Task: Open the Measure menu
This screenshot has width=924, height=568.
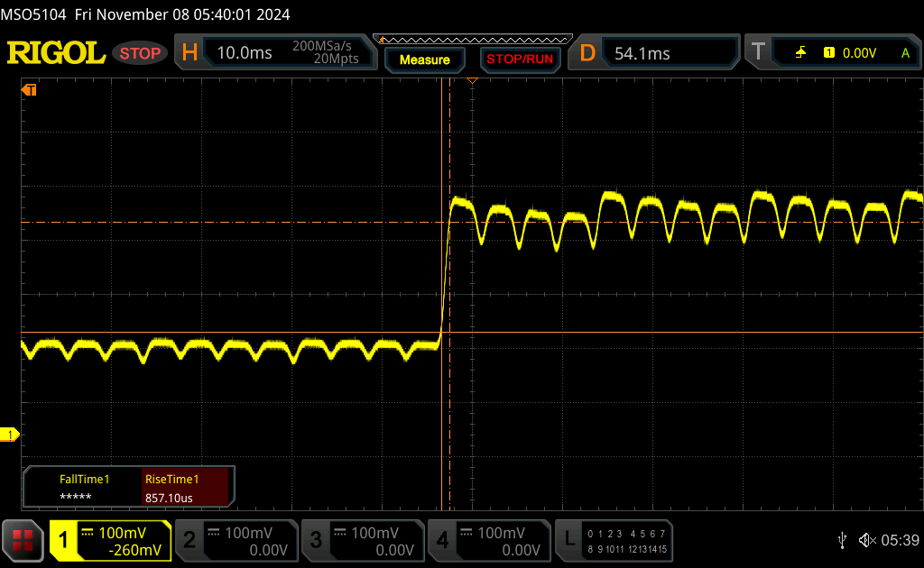Action: tap(424, 60)
